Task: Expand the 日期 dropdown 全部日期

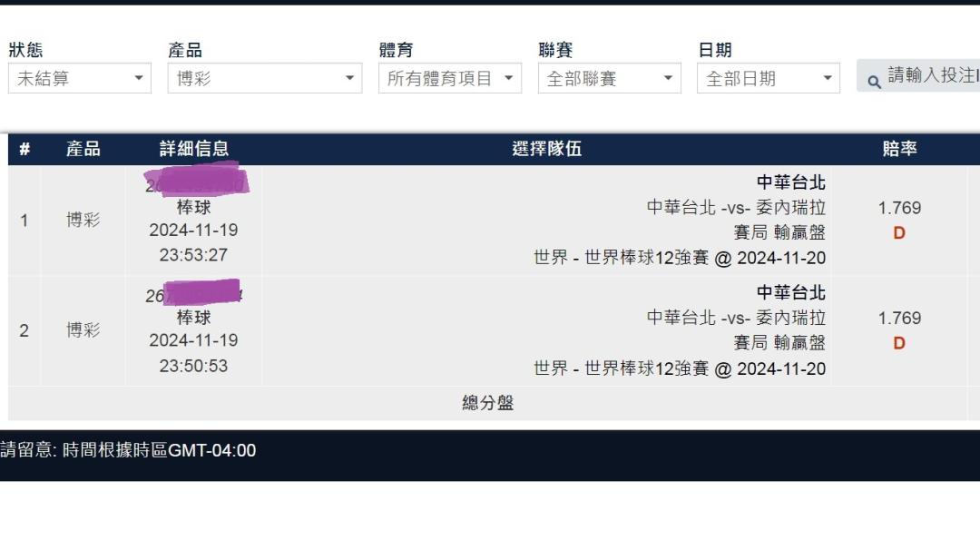Action: coord(769,78)
